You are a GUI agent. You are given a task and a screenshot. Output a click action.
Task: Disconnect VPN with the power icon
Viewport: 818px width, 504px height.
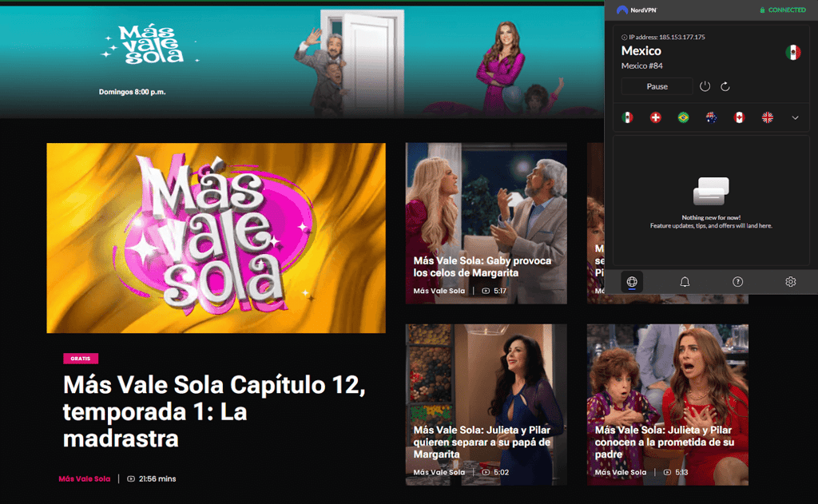click(705, 86)
